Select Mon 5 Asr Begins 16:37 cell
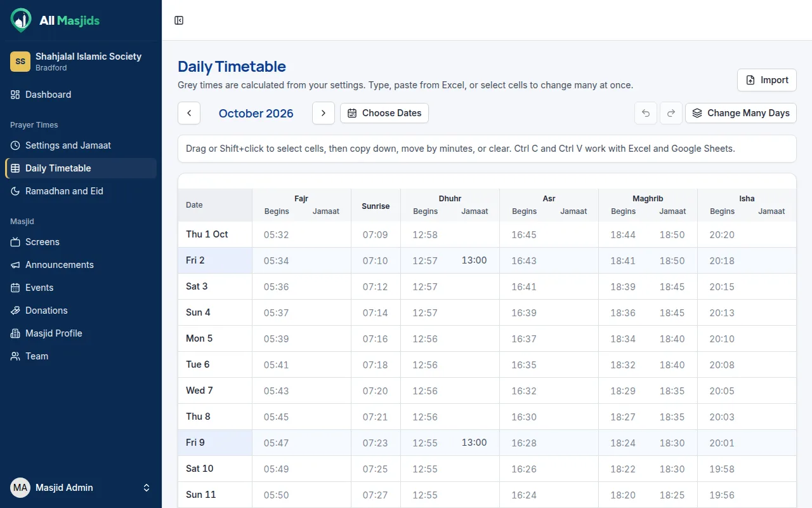 pos(524,338)
